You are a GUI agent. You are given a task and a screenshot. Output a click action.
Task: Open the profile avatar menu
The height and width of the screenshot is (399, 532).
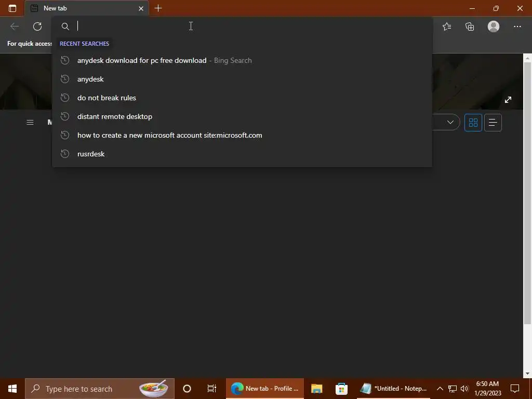click(x=494, y=26)
